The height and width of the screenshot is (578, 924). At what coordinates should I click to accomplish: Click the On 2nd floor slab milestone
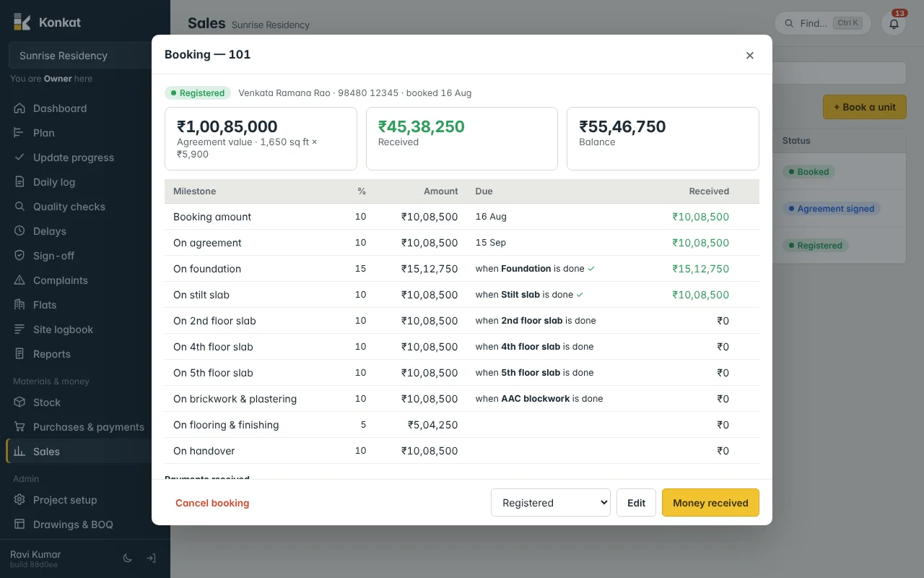(x=214, y=321)
